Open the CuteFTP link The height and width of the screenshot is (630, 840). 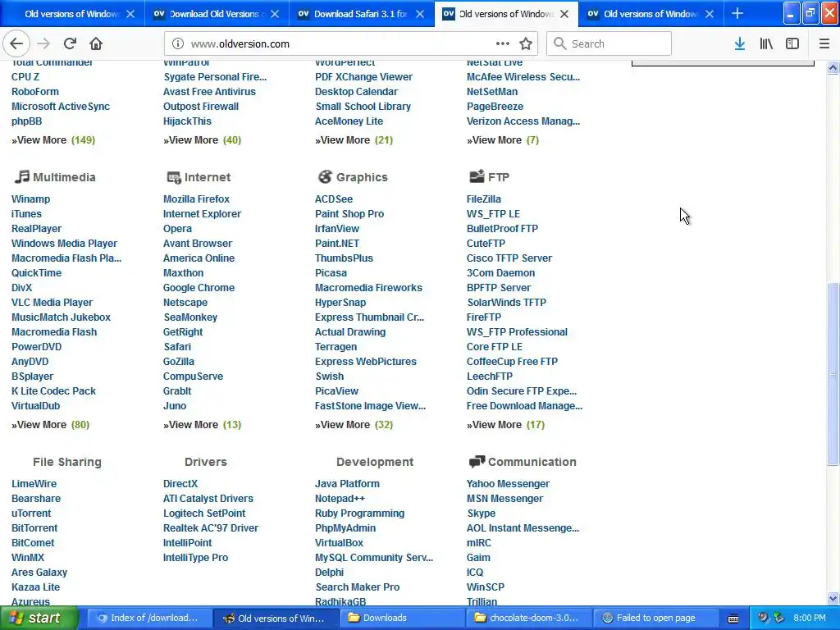coord(486,244)
